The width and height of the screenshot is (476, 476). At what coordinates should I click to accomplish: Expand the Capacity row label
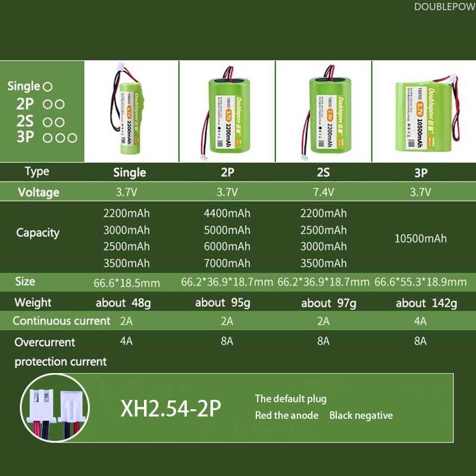click(39, 233)
